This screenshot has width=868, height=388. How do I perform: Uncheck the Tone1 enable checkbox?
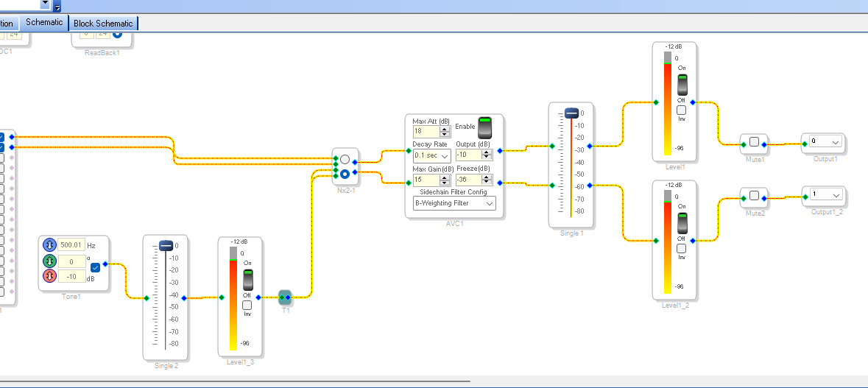(95, 268)
